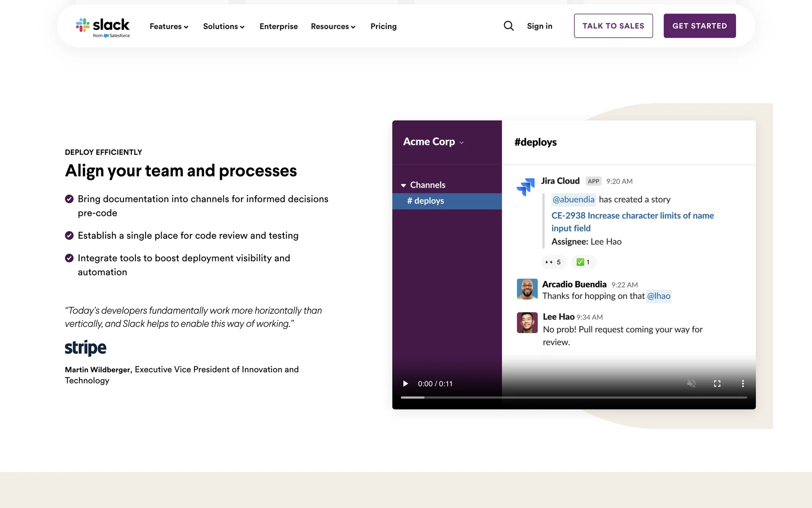
Task: Click the green checkmark reaction
Action: click(x=584, y=262)
